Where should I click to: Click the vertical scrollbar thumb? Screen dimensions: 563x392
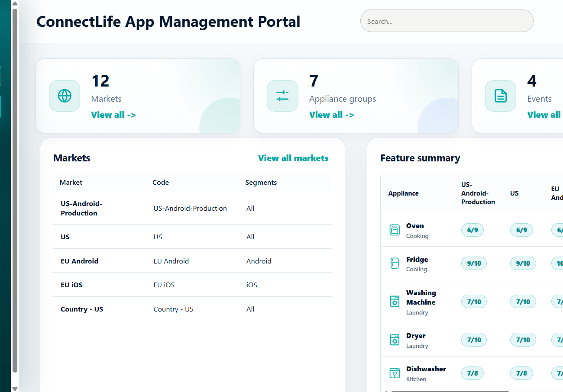15,190
